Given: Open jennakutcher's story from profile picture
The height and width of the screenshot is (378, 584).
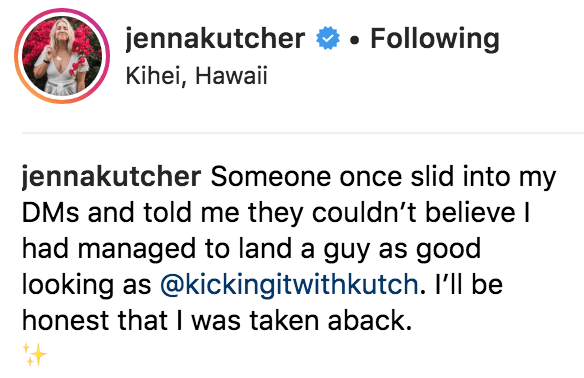Looking at the screenshot, I should (62, 56).
